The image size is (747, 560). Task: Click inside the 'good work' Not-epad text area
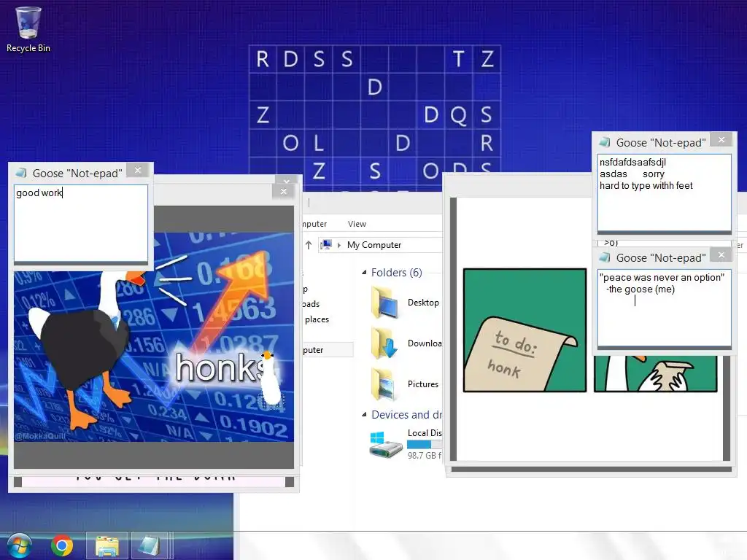[81, 224]
